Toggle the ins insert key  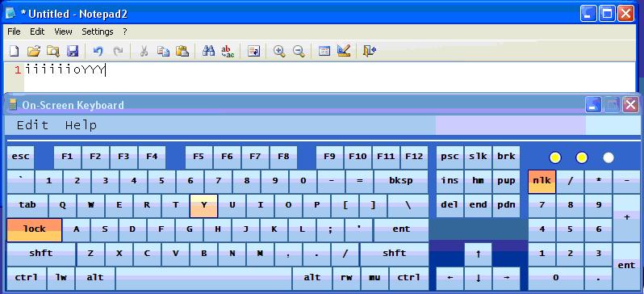(x=450, y=182)
